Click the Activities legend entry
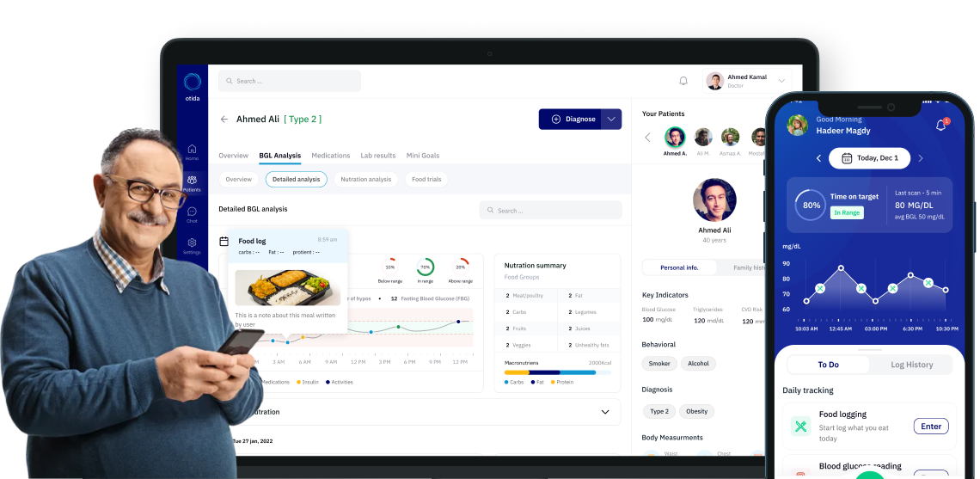The image size is (980, 479). tap(340, 382)
